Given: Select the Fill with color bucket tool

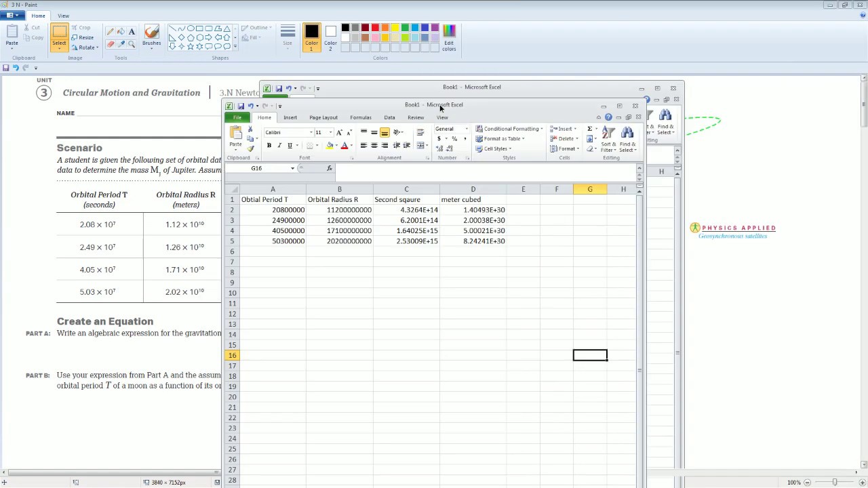Looking at the screenshot, I should point(121,31).
